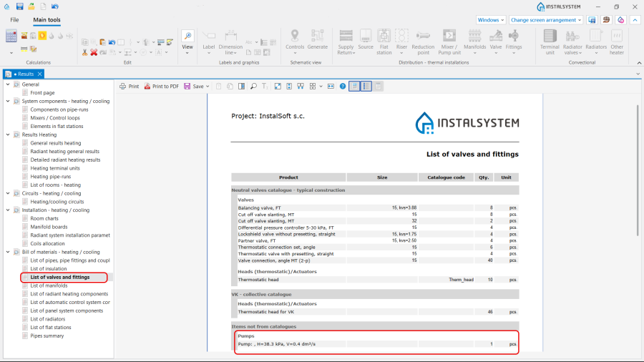Viewport: 644px width, 362px height.
Task: Click the Controls pin icon
Action: [x=295, y=36]
